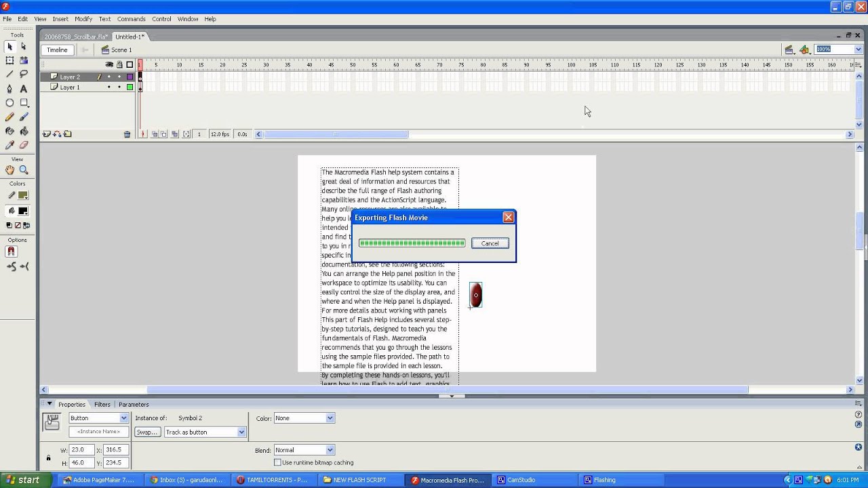Image resolution: width=868 pixels, height=488 pixels.
Task: Activate the Hand tool
Action: [9, 170]
